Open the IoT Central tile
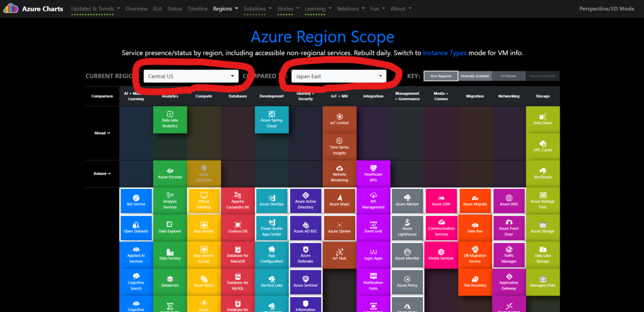 tap(339, 120)
